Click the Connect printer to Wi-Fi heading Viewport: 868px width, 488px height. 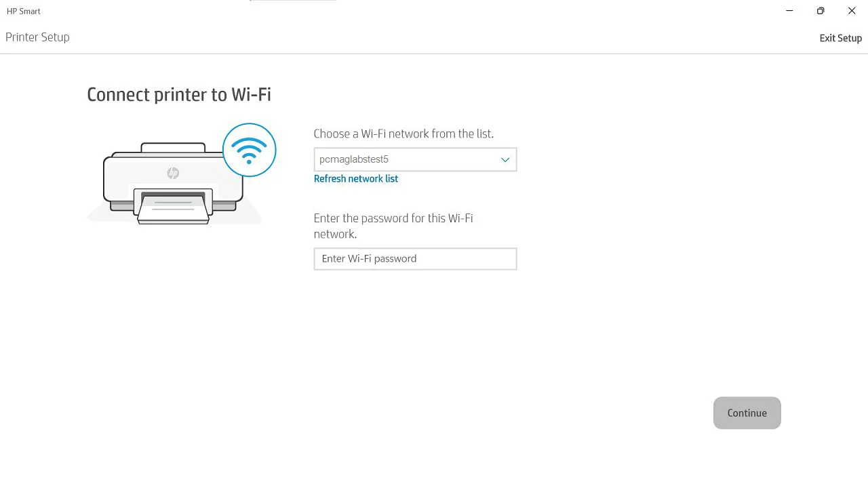179,94
